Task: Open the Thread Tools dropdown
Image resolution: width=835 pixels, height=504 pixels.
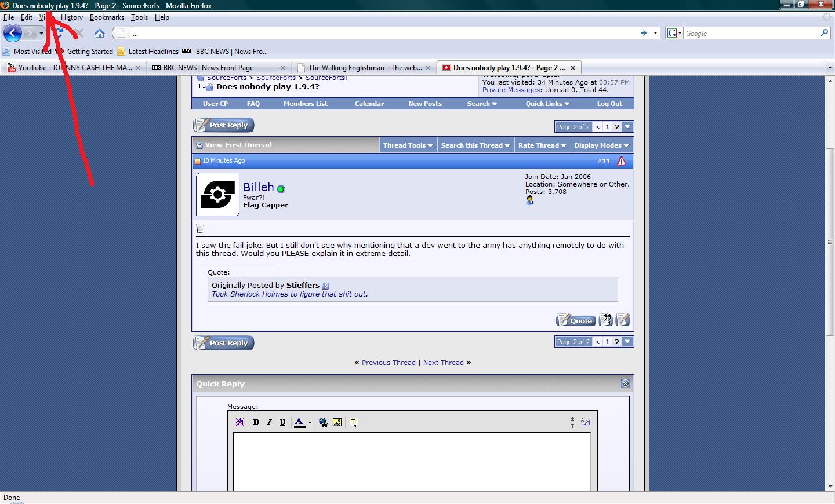Action: (408, 145)
